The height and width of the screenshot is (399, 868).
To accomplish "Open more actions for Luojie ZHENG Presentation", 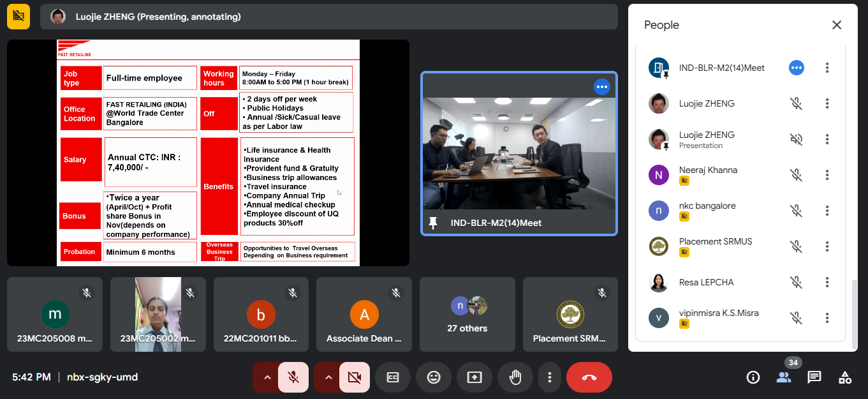I will click(x=827, y=139).
